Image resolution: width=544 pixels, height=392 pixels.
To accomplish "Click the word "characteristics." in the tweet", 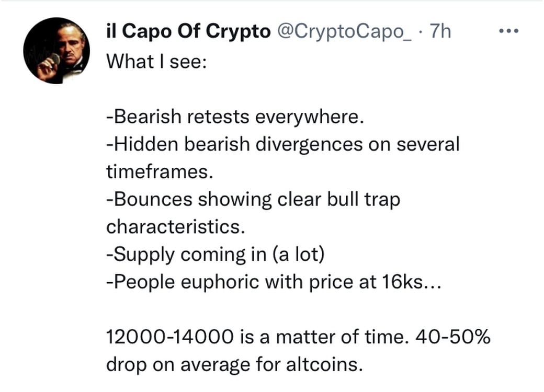I will click(176, 227).
